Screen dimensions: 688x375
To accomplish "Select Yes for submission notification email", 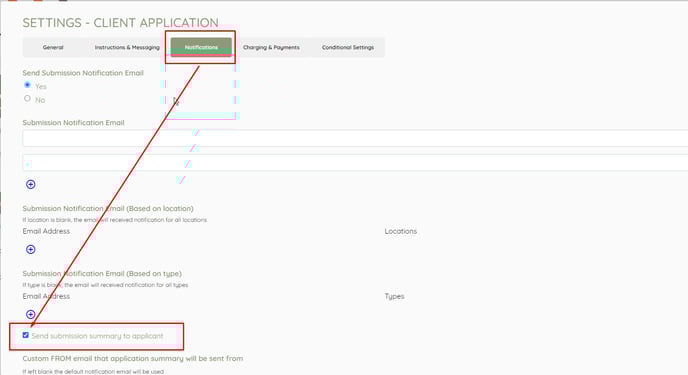I will [x=27, y=85].
